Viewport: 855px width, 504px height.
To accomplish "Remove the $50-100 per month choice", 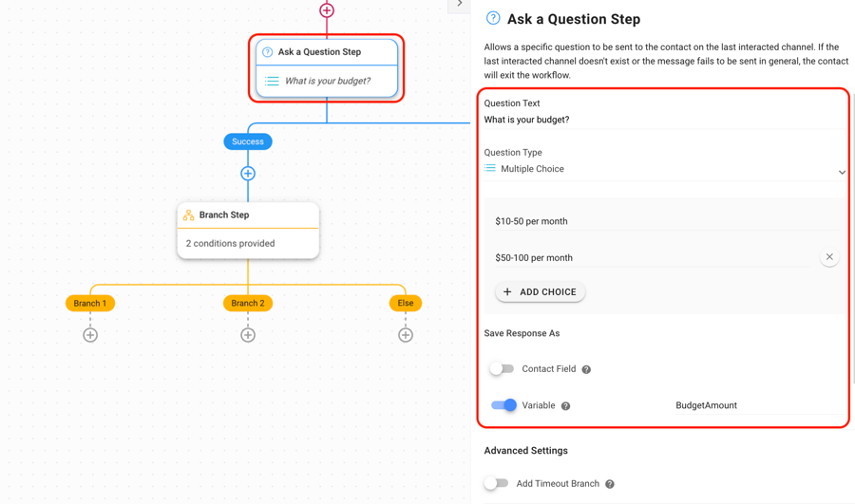I will (x=829, y=257).
